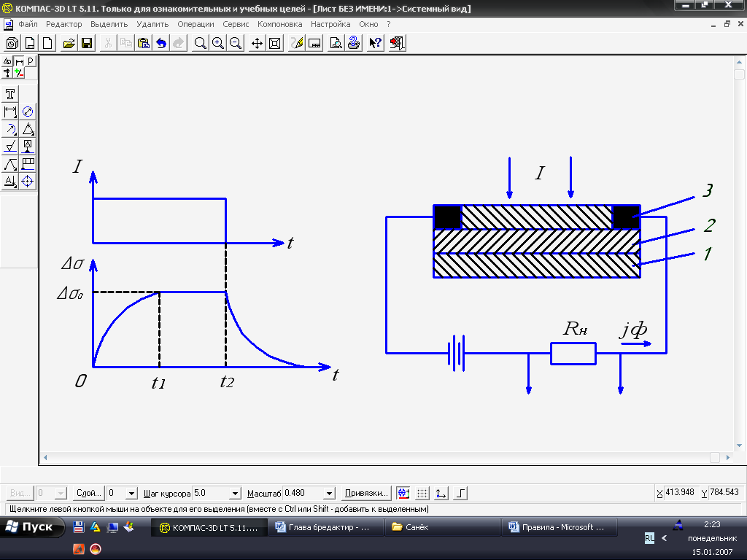Click the new 3D part document icon

point(12,43)
